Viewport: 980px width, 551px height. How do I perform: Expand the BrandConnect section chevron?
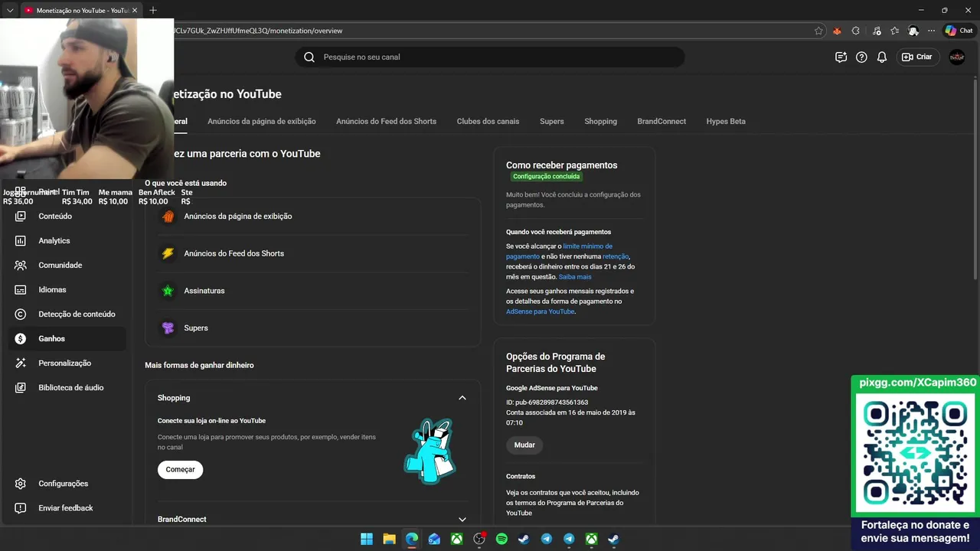[462, 520]
